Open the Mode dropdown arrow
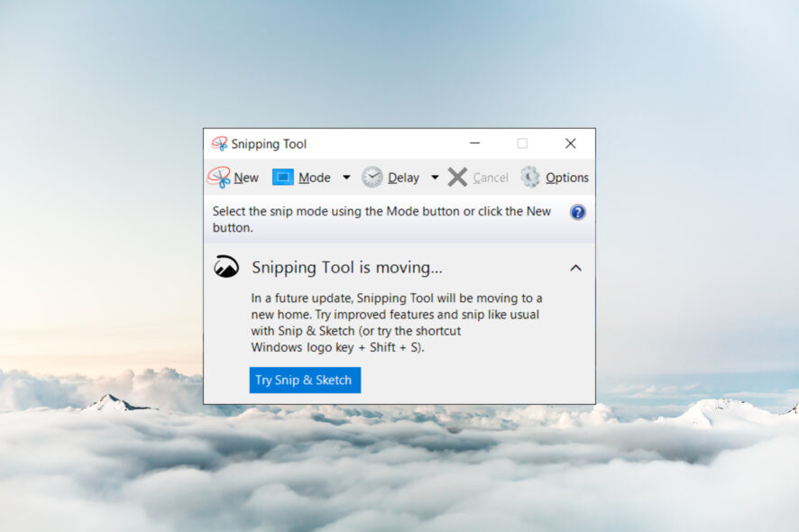Image resolution: width=799 pixels, height=532 pixels. (x=346, y=178)
